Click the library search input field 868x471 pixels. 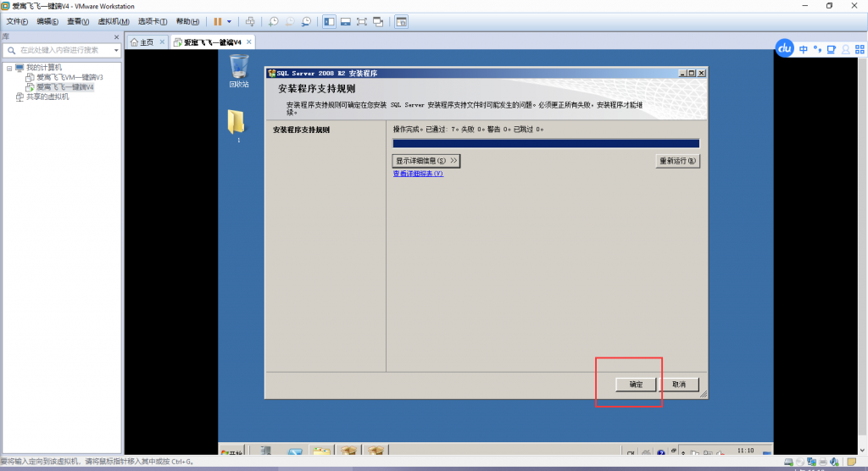(61, 50)
